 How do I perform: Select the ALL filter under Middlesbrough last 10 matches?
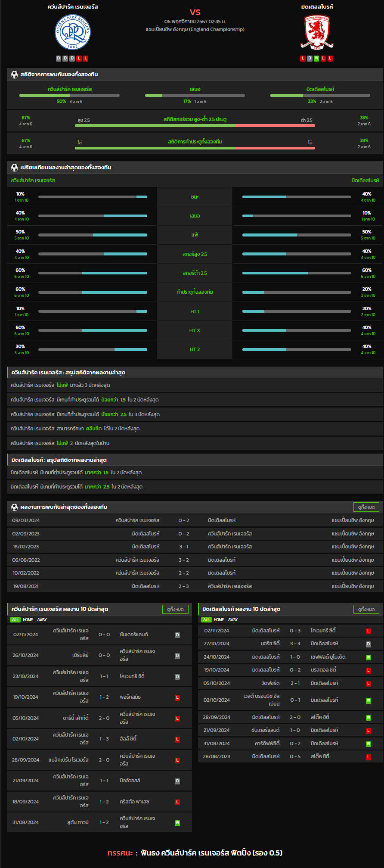pos(206,620)
